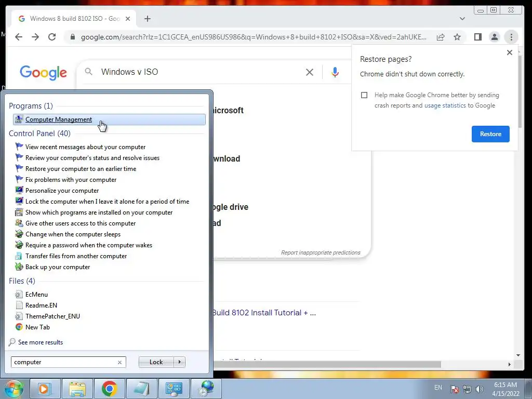Select Give other users access to this computer
Image resolution: width=532 pixels, height=399 pixels.
pyautogui.click(x=81, y=223)
